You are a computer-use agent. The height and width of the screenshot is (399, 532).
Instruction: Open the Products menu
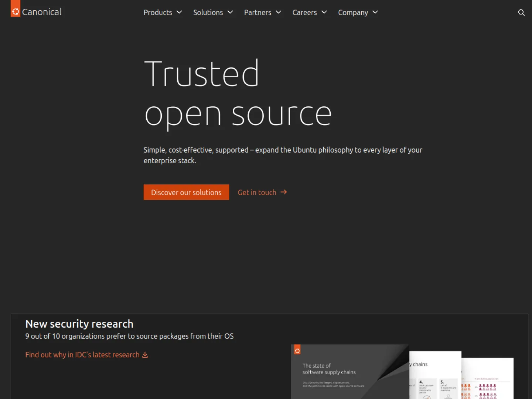tap(163, 13)
